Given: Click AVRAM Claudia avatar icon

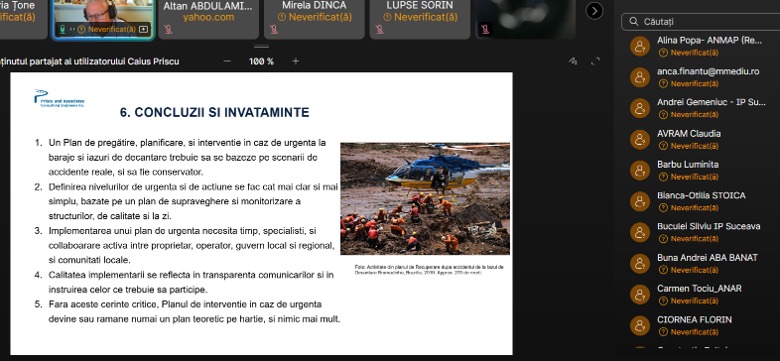Looking at the screenshot, I should (x=640, y=140).
